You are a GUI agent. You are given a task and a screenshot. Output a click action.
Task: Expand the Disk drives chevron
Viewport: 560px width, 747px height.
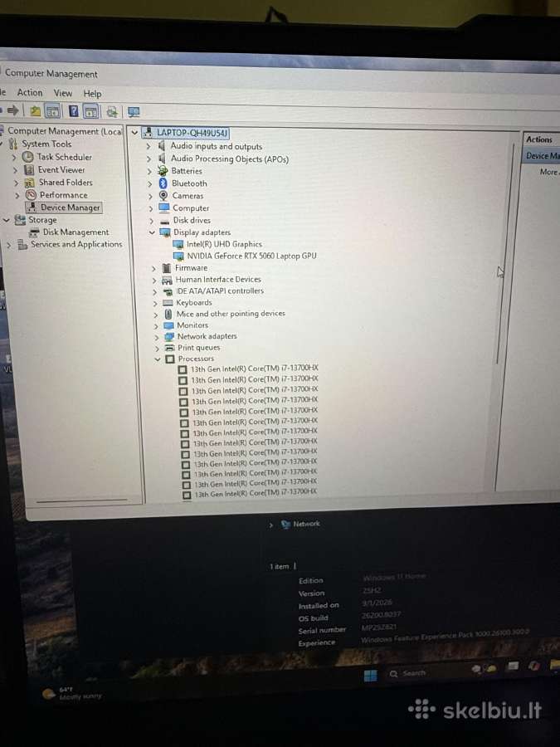[152, 221]
